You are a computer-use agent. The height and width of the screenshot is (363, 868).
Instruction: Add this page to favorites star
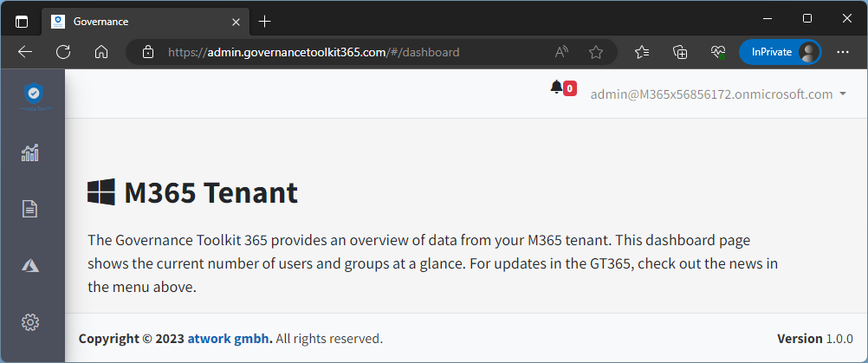point(596,52)
